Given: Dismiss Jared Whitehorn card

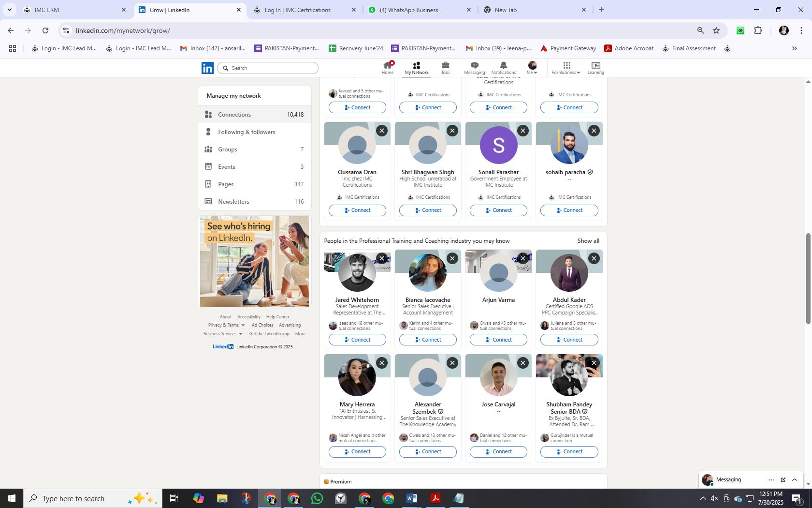Looking at the screenshot, I should [x=382, y=258].
